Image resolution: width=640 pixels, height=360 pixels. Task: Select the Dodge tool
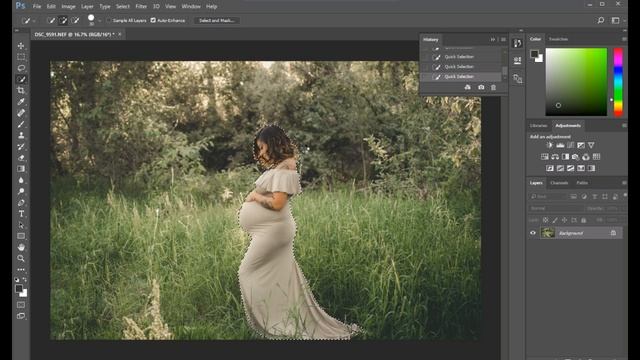21,191
